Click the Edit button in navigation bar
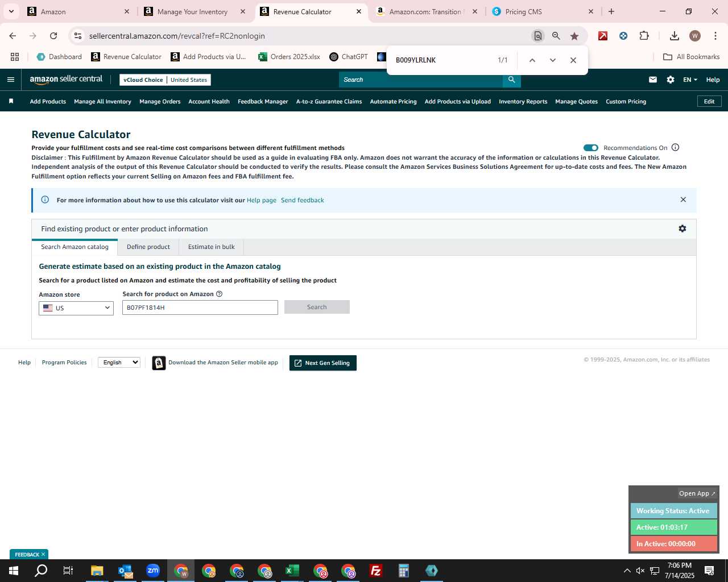The width and height of the screenshot is (728, 582). [x=709, y=101]
